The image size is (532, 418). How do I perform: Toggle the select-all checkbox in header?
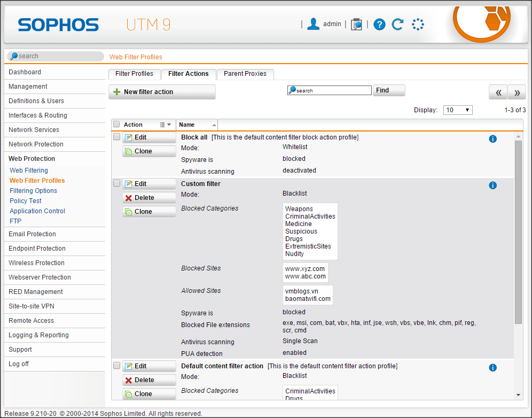tap(116, 125)
